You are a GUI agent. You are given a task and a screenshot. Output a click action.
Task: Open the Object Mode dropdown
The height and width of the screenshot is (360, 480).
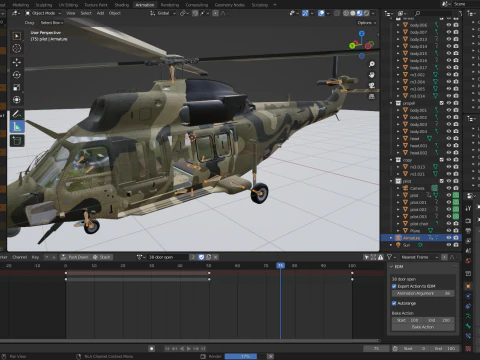pos(43,13)
